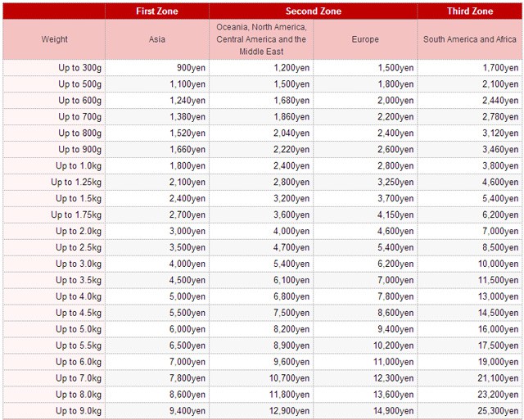The image size is (524, 420).
Task: Select the Up to 300g row label
Action: click(x=80, y=68)
